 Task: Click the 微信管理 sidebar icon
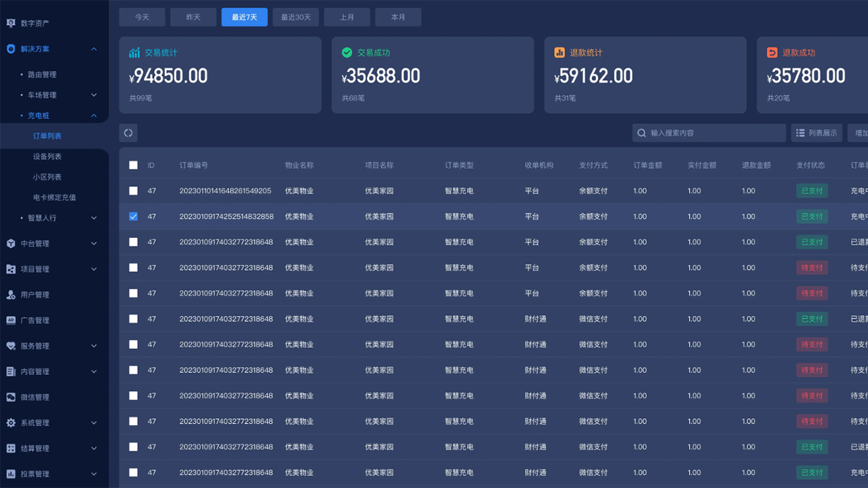(x=11, y=397)
